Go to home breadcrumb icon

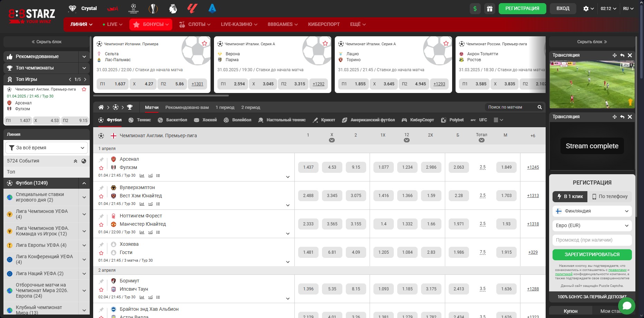[x=101, y=107]
